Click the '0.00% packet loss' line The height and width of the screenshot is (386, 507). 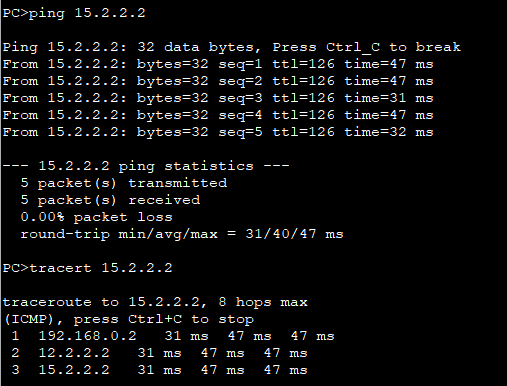point(97,217)
